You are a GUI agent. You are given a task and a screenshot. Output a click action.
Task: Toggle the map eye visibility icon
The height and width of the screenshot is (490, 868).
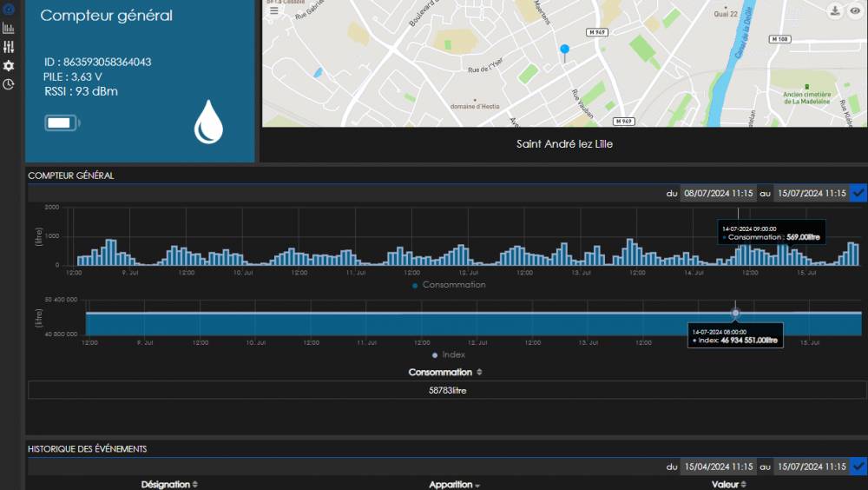pos(855,11)
